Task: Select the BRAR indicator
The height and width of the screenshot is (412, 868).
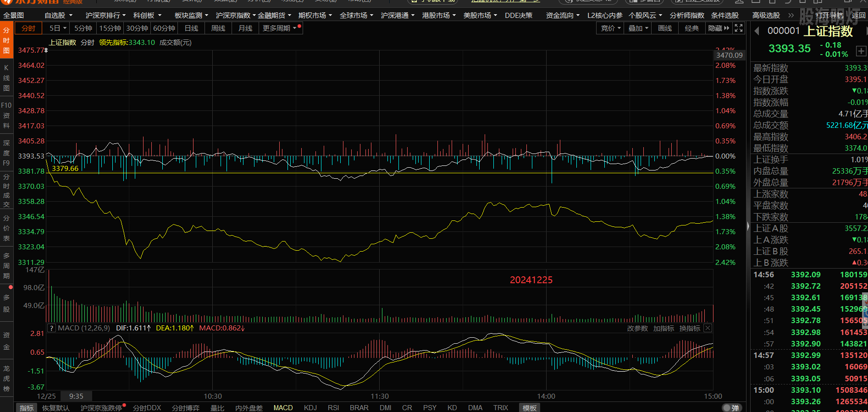Action: [x=359, y=408]
